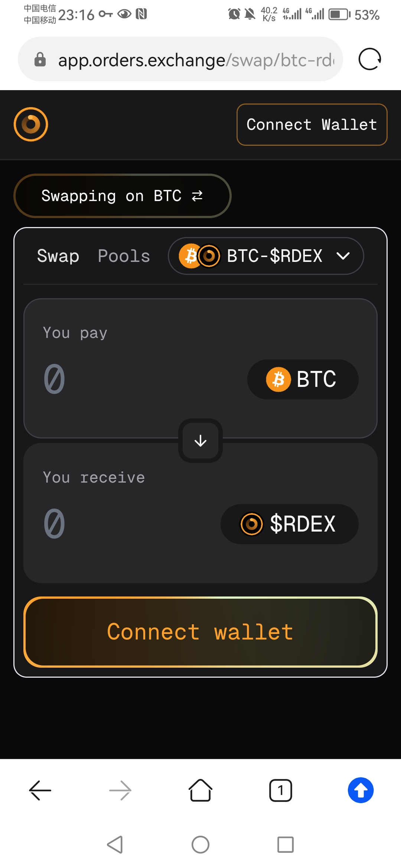Image resolution: width=401 pixels, height=868 pixels.
Task: Reload the page using the refresh icon
Action: tap(370, 59)
